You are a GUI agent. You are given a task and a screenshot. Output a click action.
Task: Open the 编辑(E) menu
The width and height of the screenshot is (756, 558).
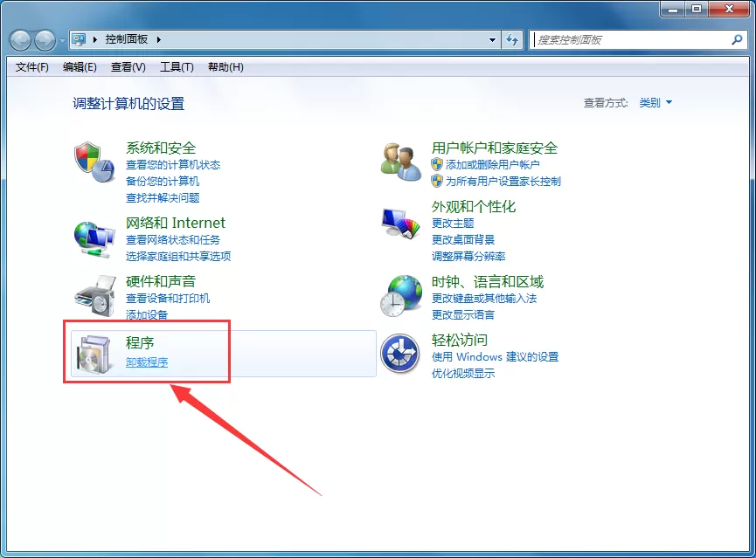(80, 67)
